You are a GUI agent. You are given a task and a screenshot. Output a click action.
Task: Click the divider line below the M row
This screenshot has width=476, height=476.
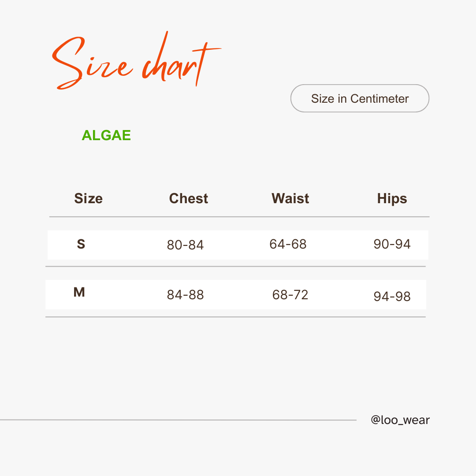click(235, 317)
